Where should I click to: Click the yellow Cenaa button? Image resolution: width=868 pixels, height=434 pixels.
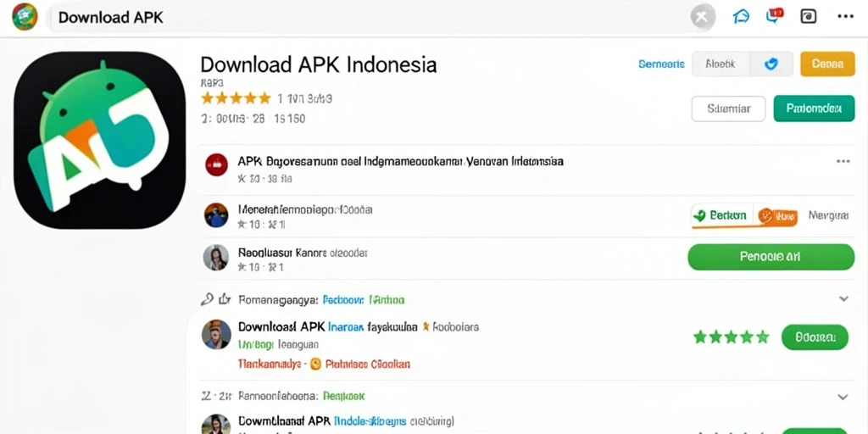tap(827, 64)
